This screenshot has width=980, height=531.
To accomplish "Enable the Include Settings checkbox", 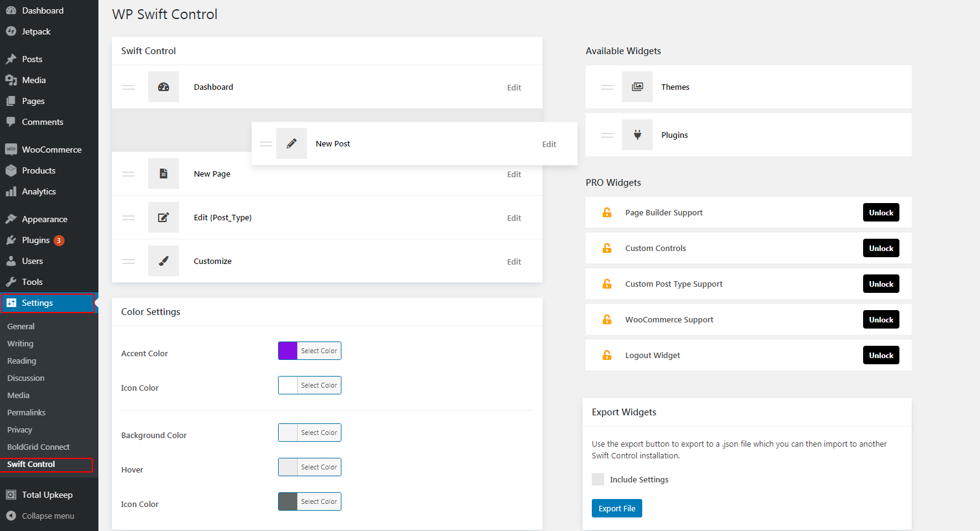I will point(598,479).
